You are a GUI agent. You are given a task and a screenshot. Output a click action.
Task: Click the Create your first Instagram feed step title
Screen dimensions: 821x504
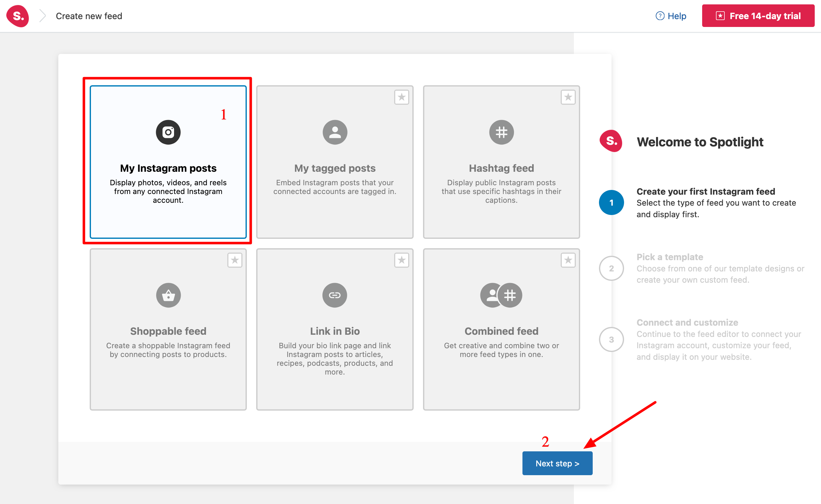(706, 191)
